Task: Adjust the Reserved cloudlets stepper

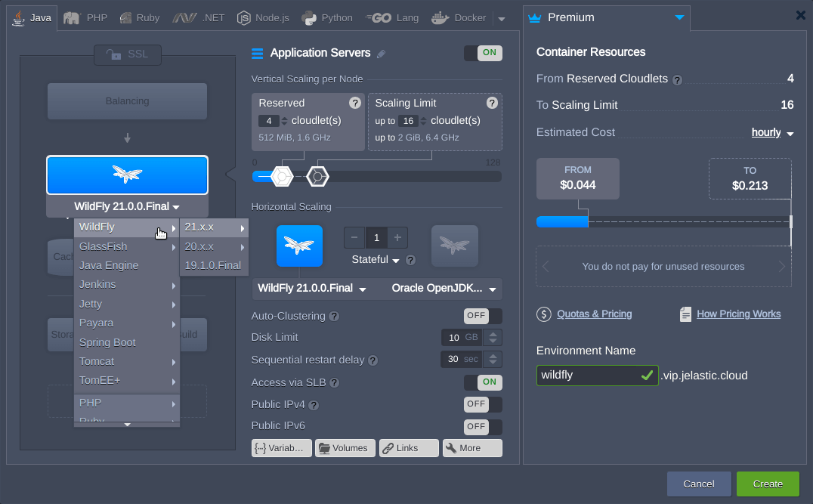Action: [284, 121]
